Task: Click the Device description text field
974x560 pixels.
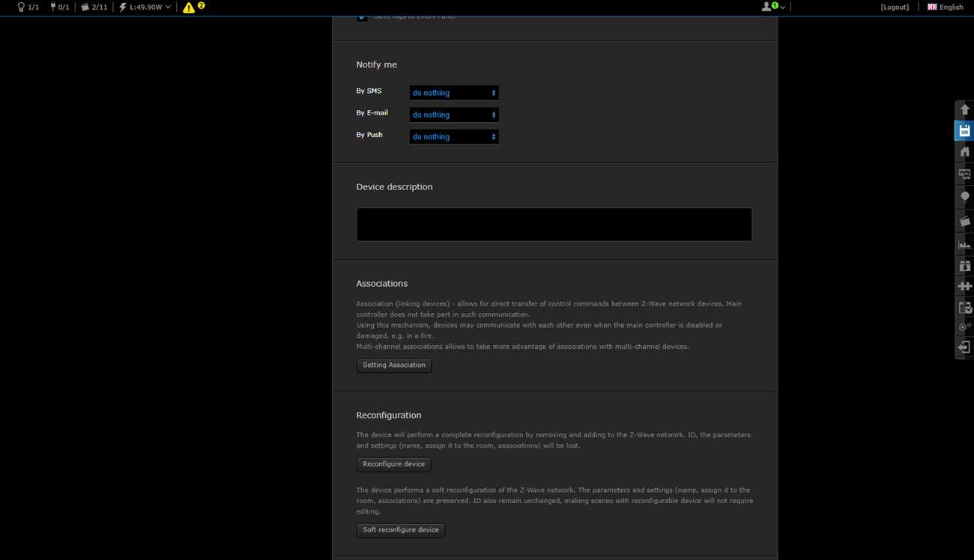Action: tap(554, 225)
